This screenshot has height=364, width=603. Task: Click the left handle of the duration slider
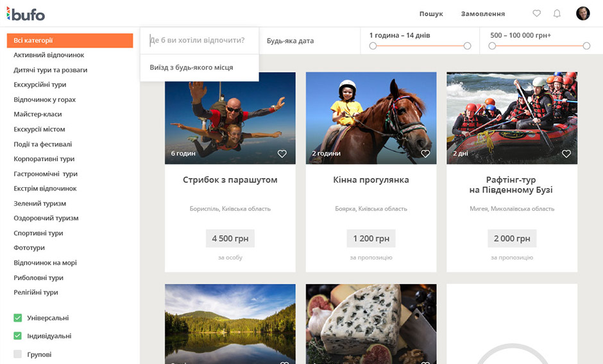373,46
